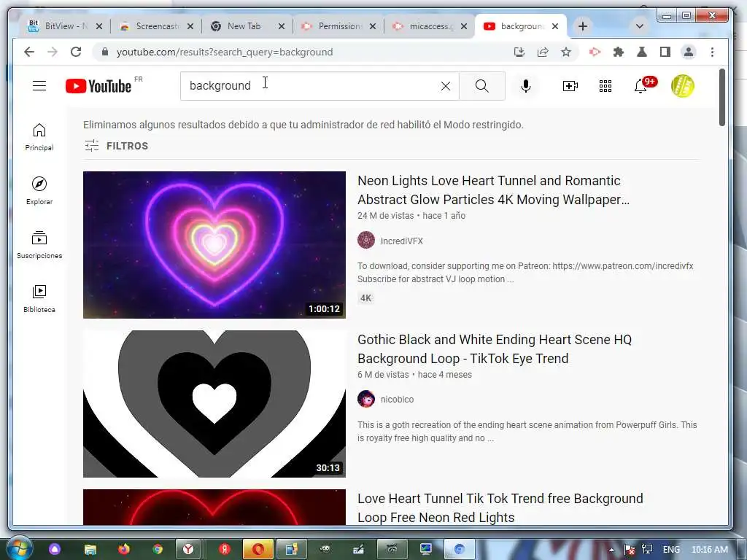
Task: Open Neon Lights Love Heart Tunnel title
Action: coord(494,190)
